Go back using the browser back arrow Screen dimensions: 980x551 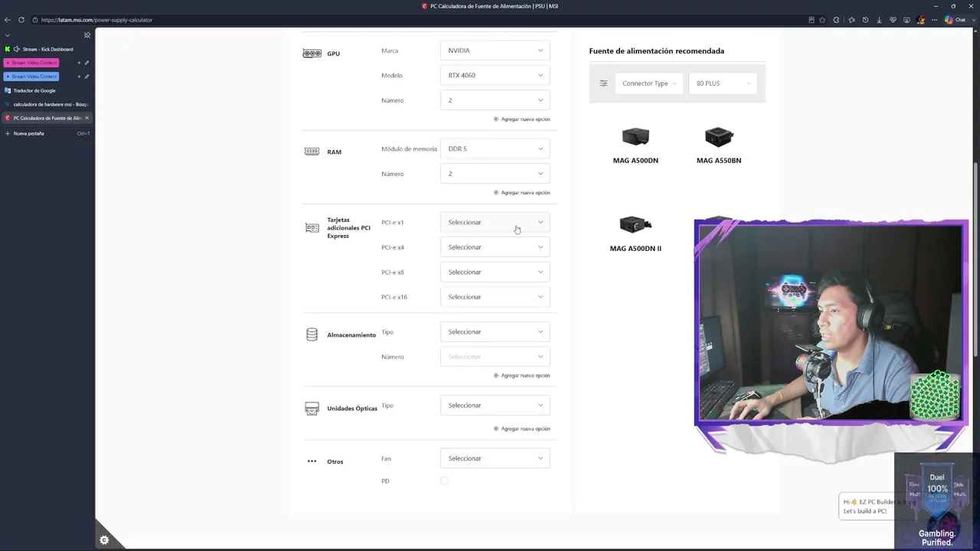point(8,20)
